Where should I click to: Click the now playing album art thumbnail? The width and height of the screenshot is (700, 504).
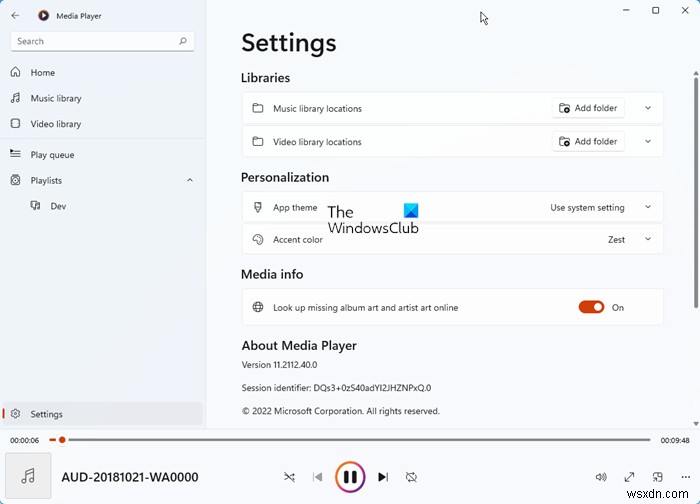point(28,476)
